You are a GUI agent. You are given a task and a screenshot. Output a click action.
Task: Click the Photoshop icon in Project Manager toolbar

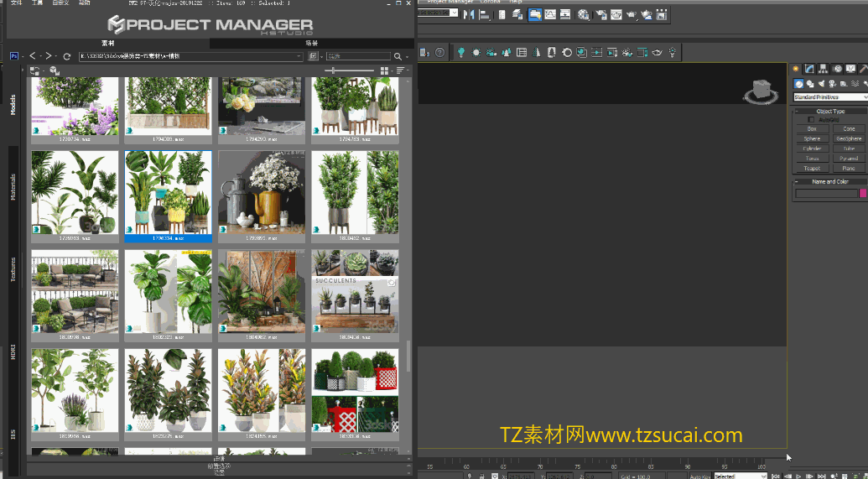[14, 56]
